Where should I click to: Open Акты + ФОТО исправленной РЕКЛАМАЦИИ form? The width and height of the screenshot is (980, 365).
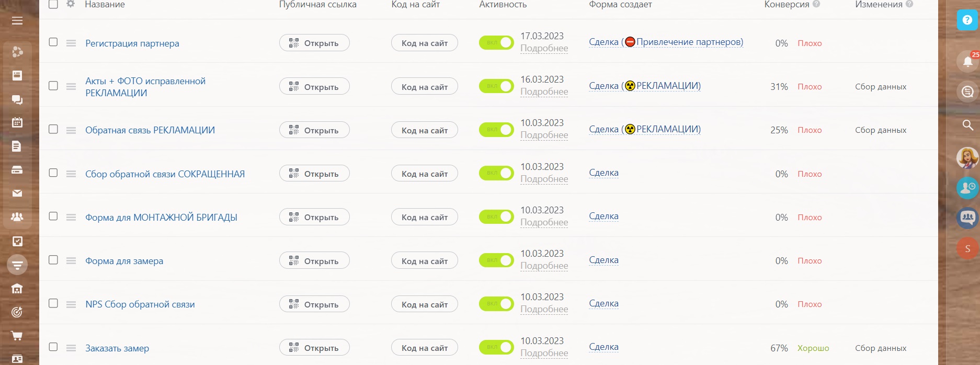click(x=145, y=87)
